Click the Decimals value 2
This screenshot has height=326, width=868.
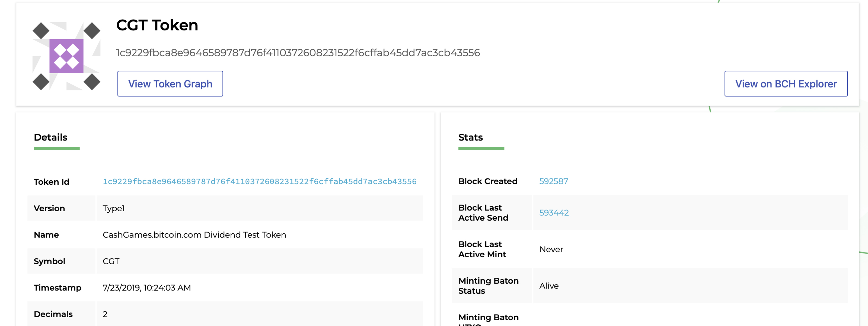(x=105, y=314)
